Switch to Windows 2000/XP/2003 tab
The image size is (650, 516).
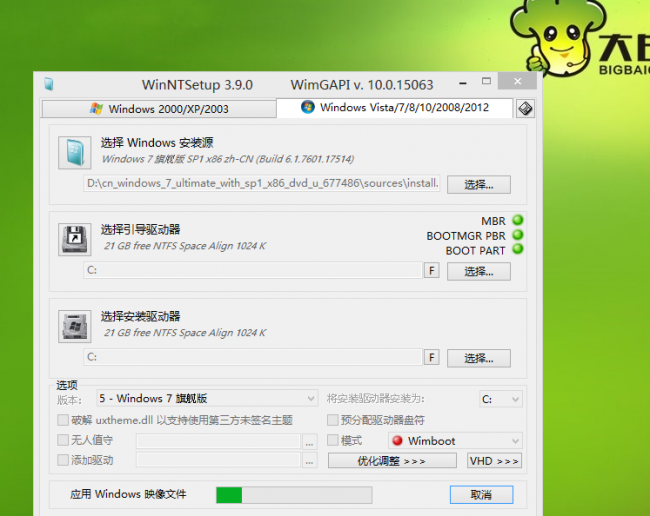tap(159, 109)
